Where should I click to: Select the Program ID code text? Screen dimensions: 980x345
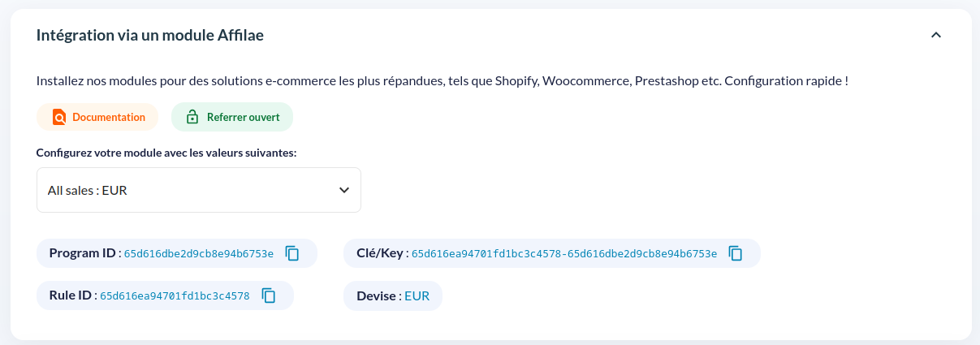pos(199,253)
